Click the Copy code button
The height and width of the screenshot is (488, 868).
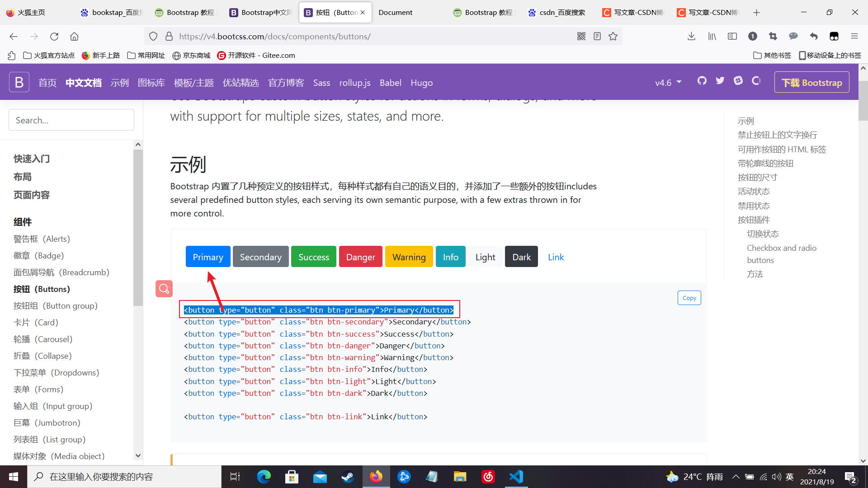[689, 298]
